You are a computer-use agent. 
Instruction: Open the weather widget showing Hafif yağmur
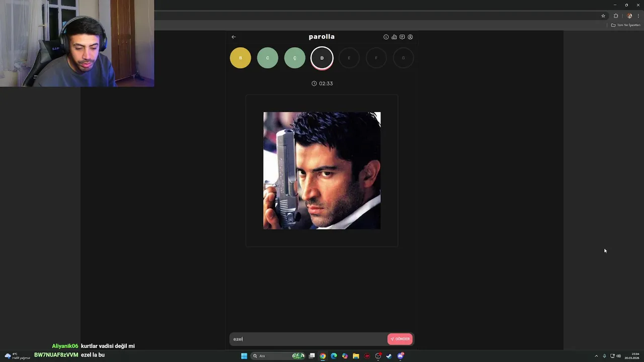18,356
